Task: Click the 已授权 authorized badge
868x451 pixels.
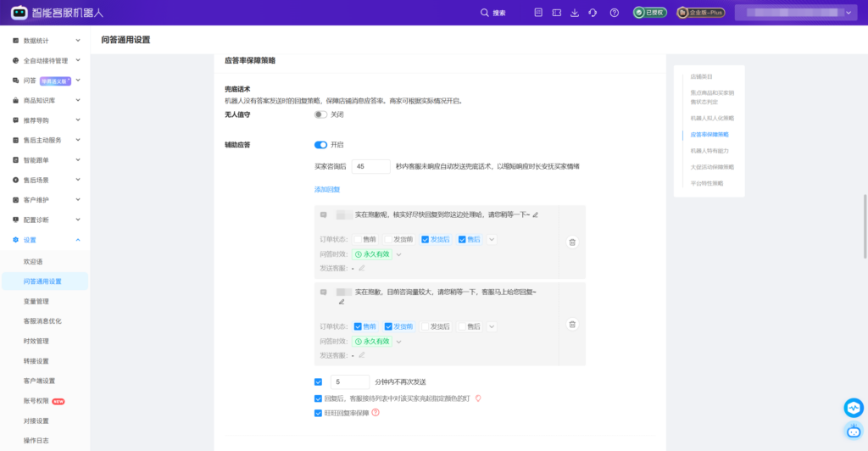Action: pos(650,12)
